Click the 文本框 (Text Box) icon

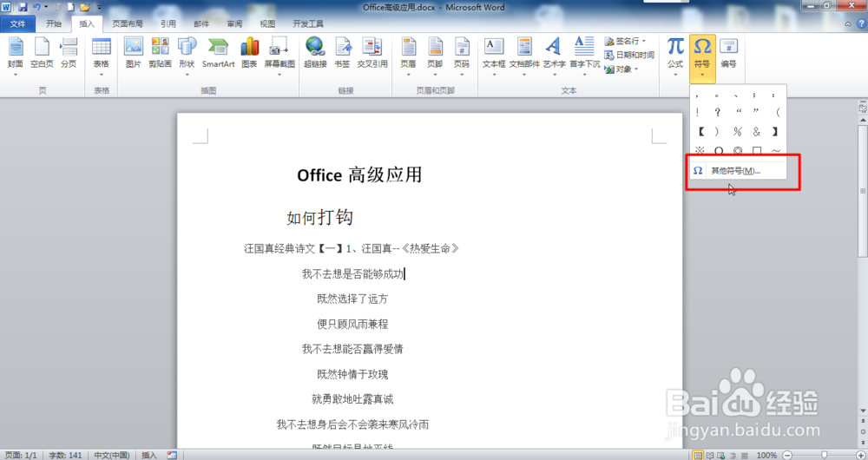494,57
